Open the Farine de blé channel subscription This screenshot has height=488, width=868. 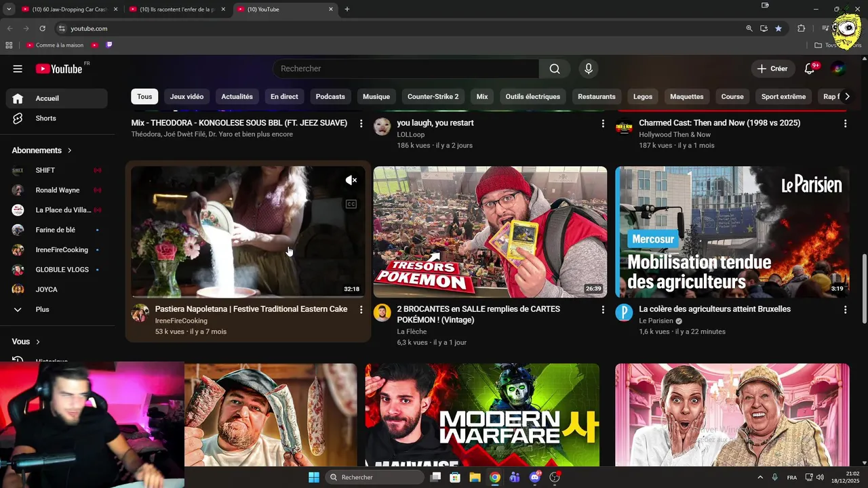(57, 230)
